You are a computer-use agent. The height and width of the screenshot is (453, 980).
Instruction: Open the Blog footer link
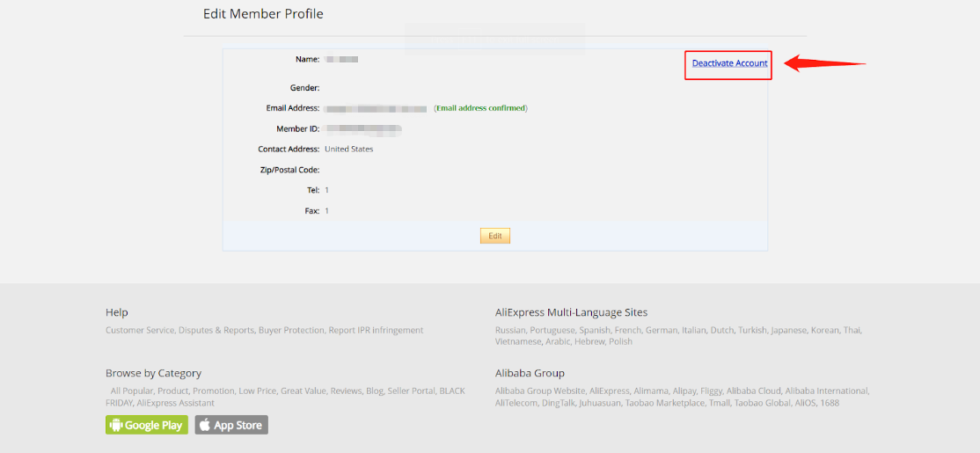375,391
